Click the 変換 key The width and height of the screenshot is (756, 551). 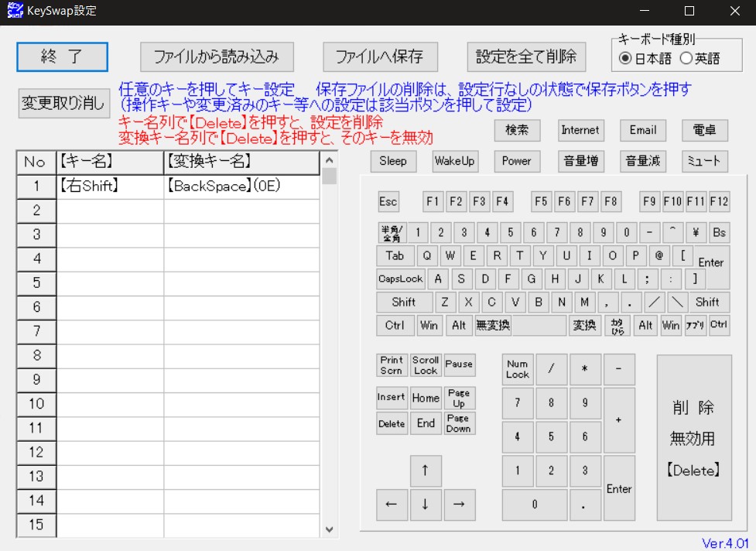[584, 325]
